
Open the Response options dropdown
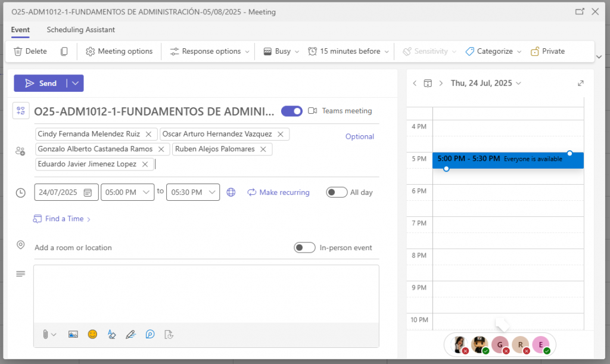click(x=210, y=51)
